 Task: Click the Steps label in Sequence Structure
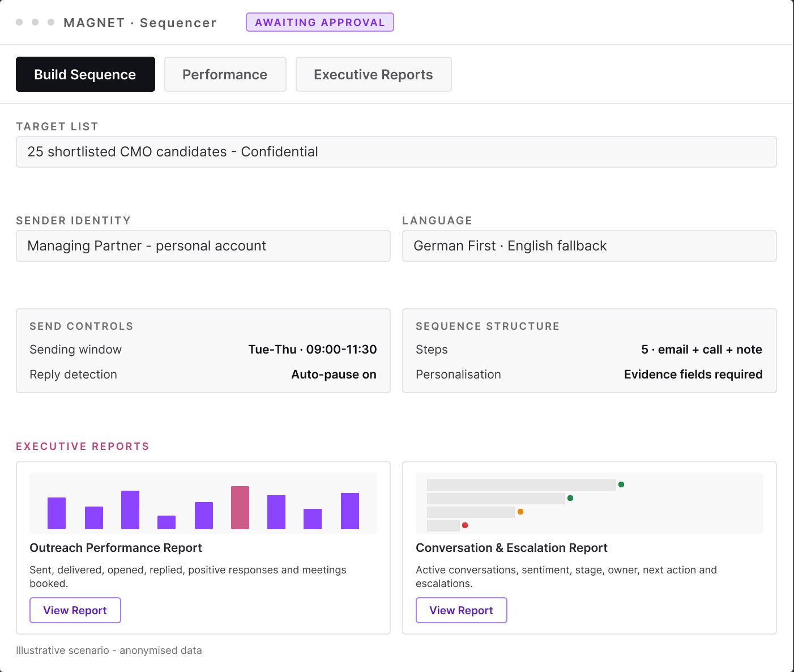[x=432, y=350]
